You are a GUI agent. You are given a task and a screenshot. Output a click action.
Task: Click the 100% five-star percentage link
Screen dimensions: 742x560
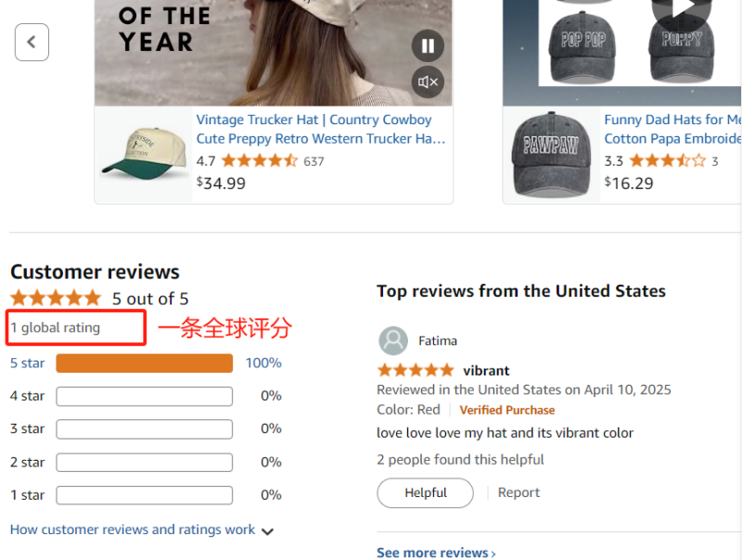[x=263, y=363]
